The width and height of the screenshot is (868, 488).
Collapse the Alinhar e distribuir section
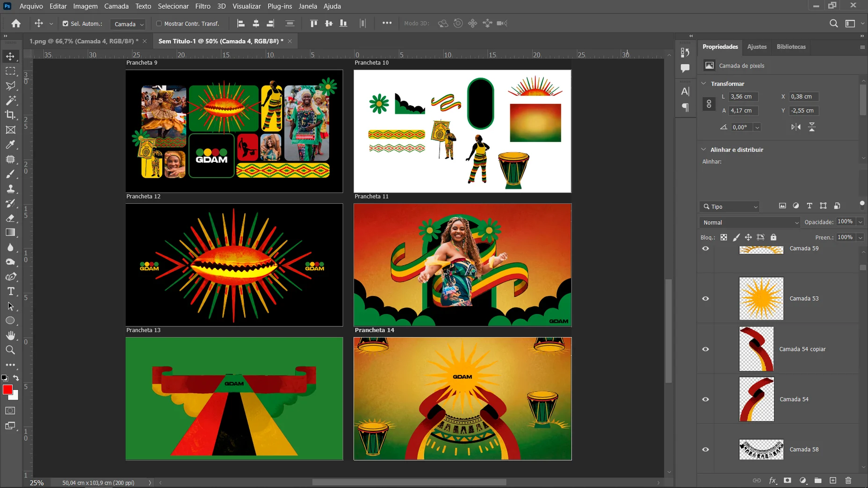coord(703,150)
